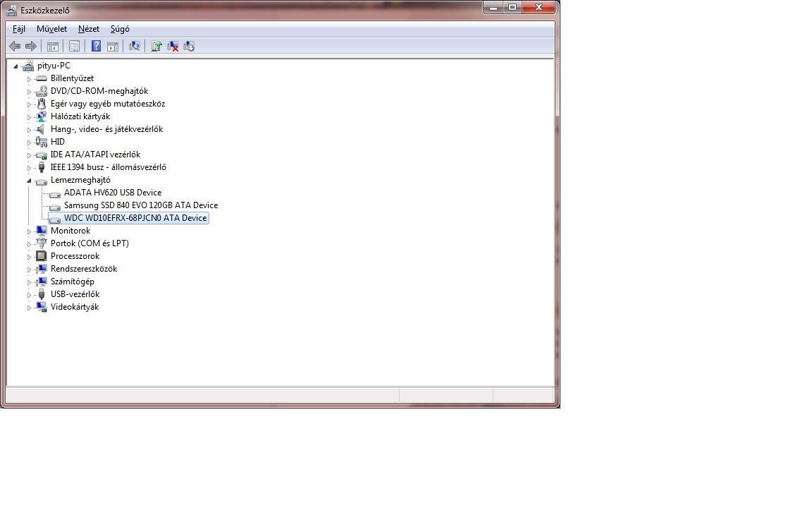The height and width of the screenshot is (508, 812).
Task: Open the Properties toolbar icon
Action: click(75, 46)
